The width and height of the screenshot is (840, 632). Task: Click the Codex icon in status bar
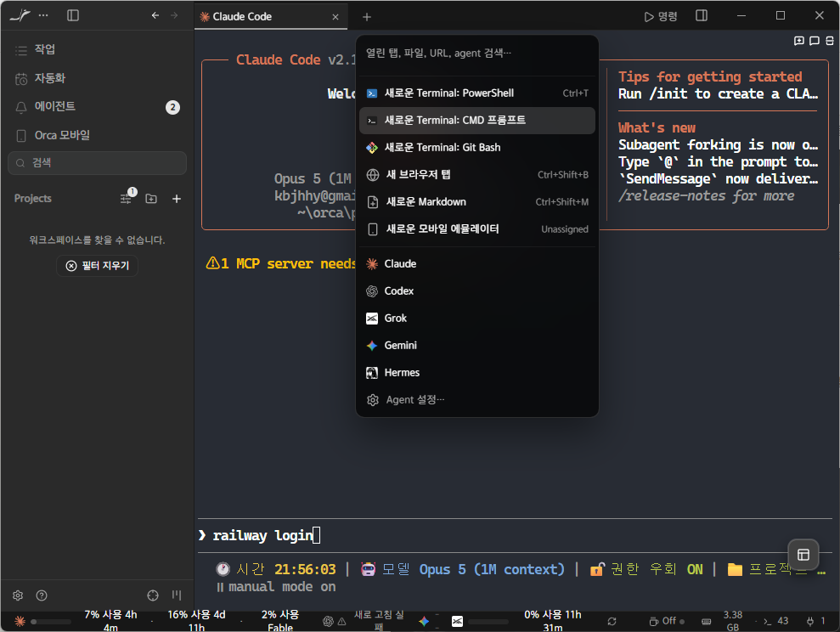[x=328, y=621]
